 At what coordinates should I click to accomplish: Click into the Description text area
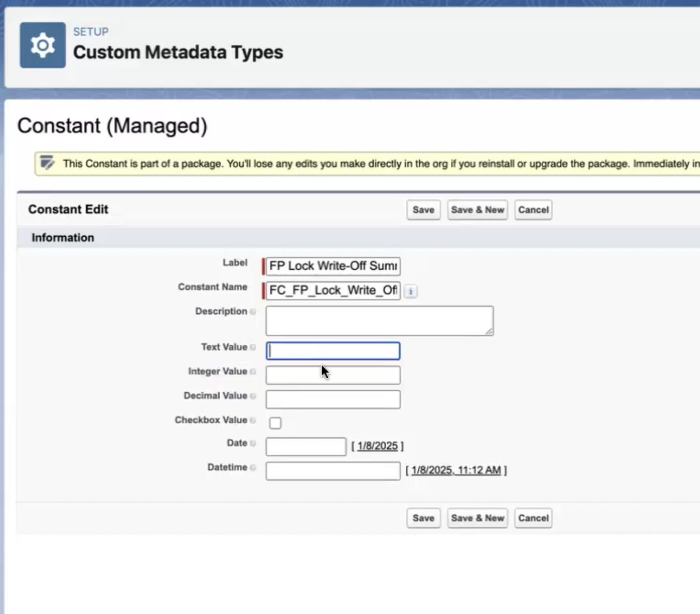[x=379, y=320]
